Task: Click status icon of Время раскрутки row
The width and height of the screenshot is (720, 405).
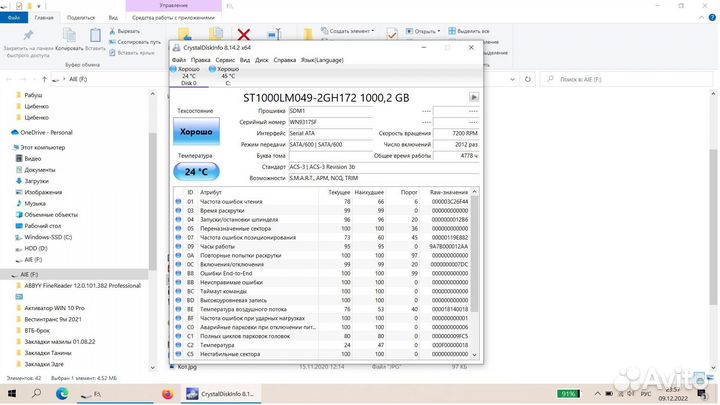Action: click(x=178, y=210)
